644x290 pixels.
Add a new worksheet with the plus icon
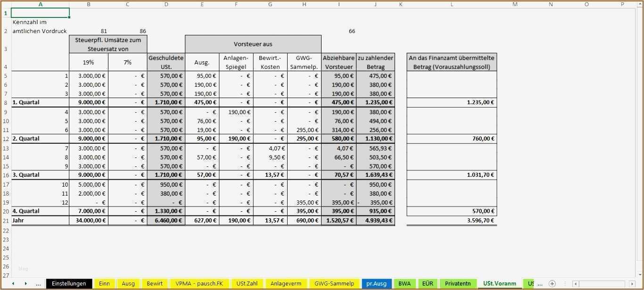(552, 283)
